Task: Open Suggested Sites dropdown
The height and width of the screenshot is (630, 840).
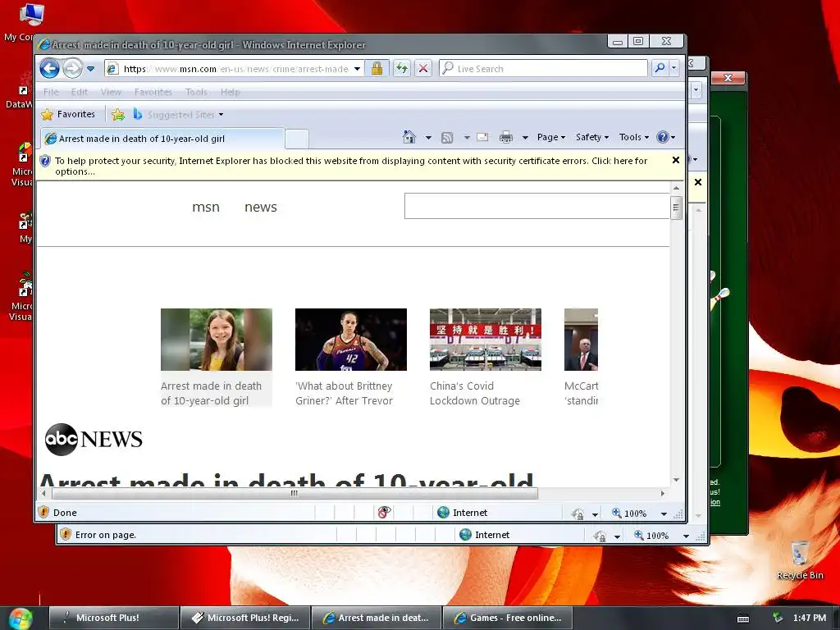Action: point(178,115)
